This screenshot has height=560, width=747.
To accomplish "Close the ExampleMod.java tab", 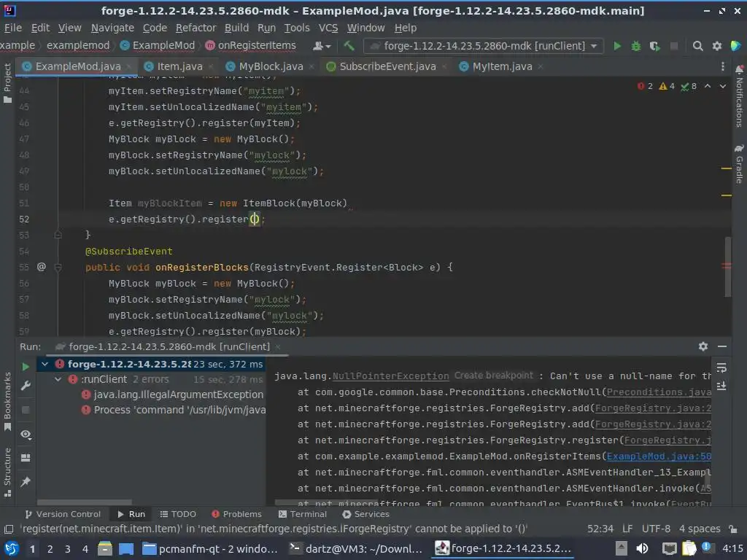I will click(x=129, y=66).
